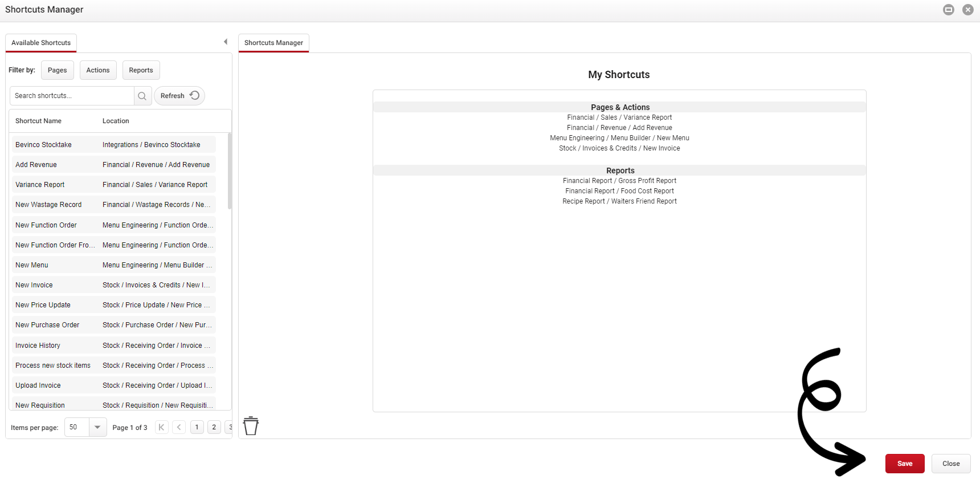The height and width of the screenshot is (479, 980).
Task: Select the Bevinco Stocktake shortcut row
Action: [x=113, y=145]
